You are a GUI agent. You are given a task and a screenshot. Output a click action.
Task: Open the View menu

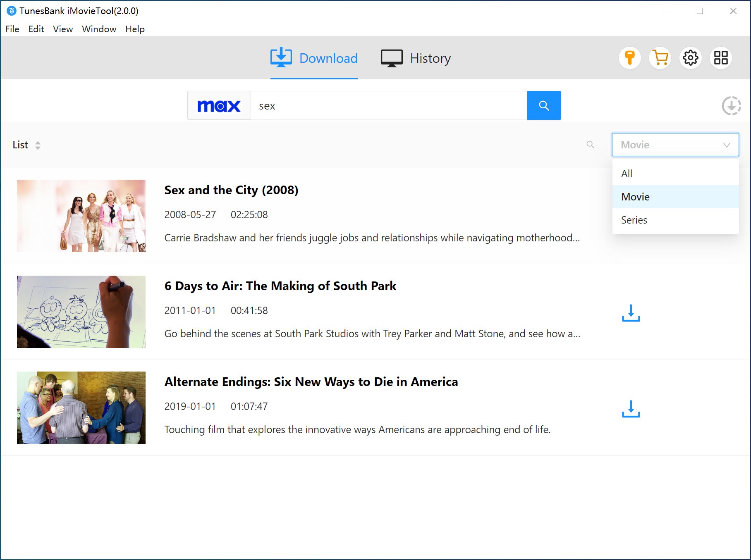pyautogui.click(x=63, y=29)
